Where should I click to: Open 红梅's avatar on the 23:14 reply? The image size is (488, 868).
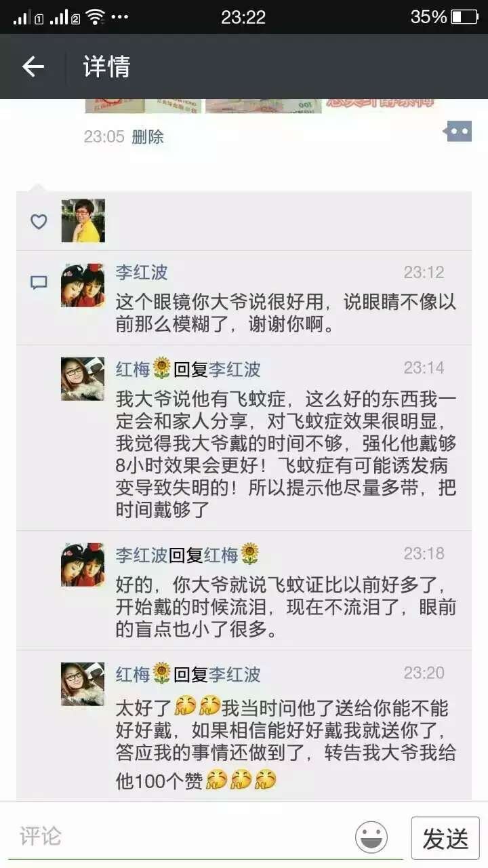point(83,379)
